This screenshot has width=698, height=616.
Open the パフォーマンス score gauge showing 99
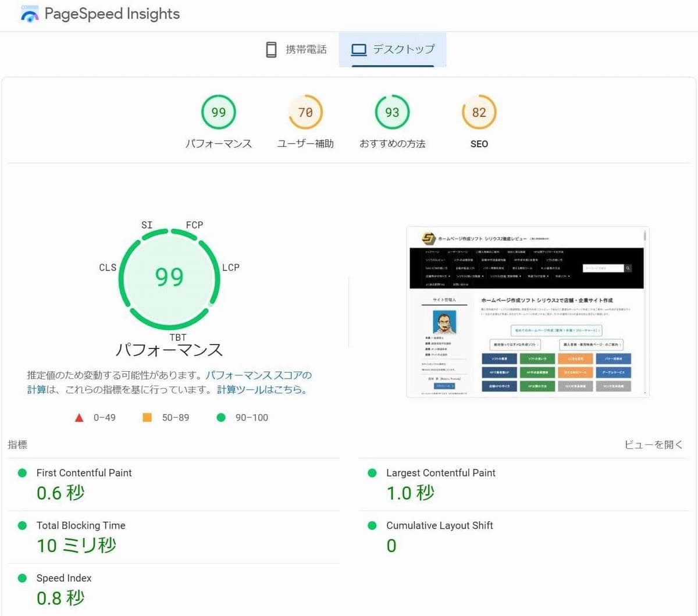219,112
